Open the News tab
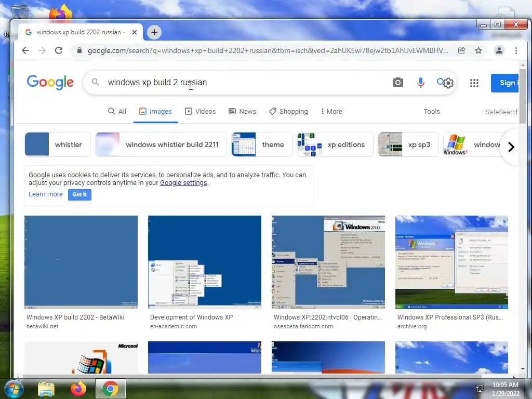 [242, 111]
